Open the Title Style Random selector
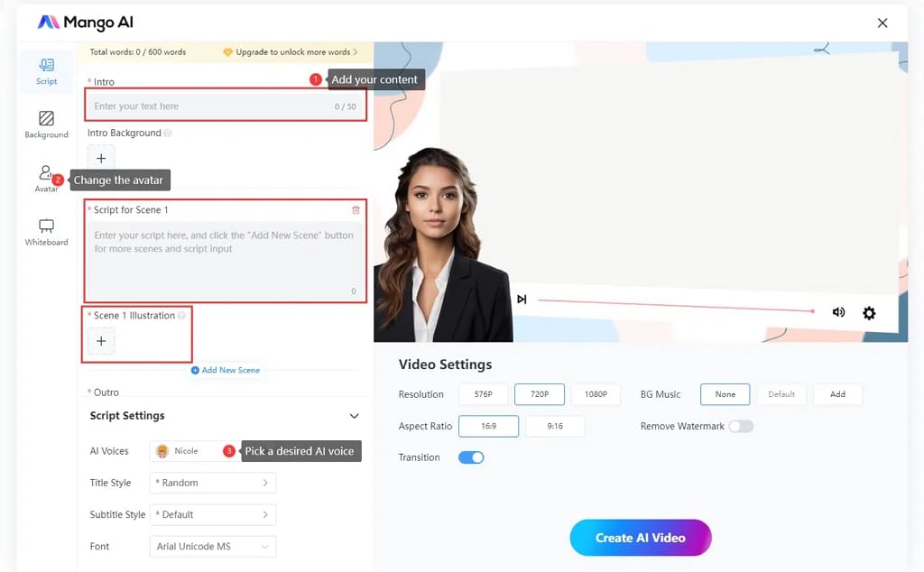The height and width of the screenshot is (572, 924). pyautogui.click(x=213, y=483)
